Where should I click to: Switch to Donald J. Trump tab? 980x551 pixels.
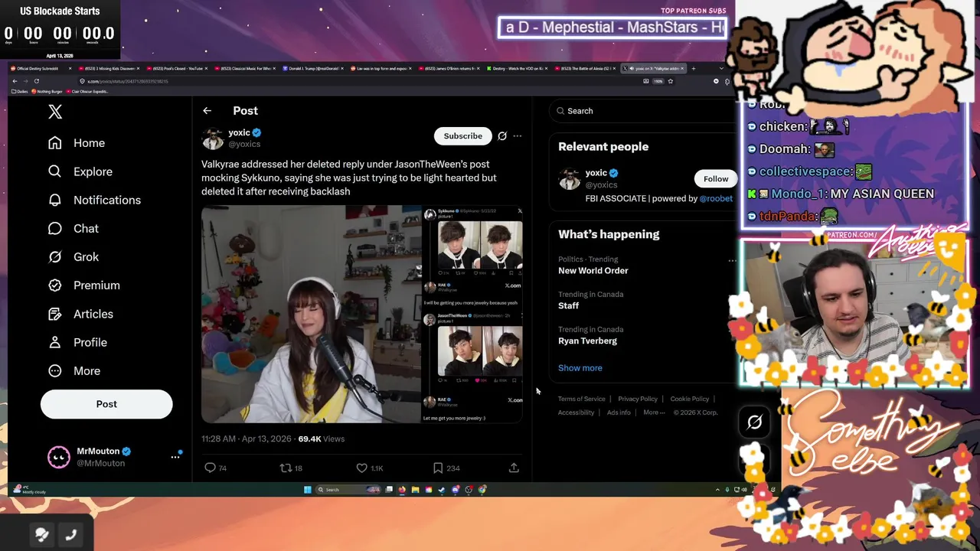pos(312,68)
